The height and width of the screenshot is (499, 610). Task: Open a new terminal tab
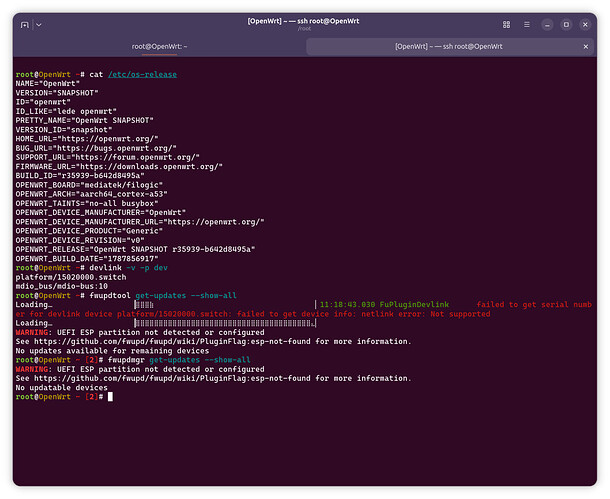point(25,25)
